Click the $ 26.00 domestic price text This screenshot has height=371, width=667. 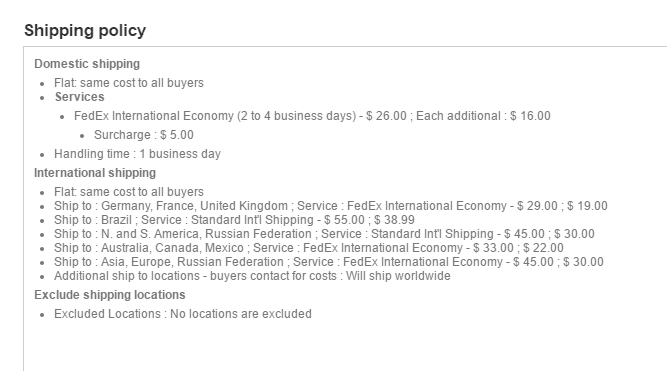point(386,116)
